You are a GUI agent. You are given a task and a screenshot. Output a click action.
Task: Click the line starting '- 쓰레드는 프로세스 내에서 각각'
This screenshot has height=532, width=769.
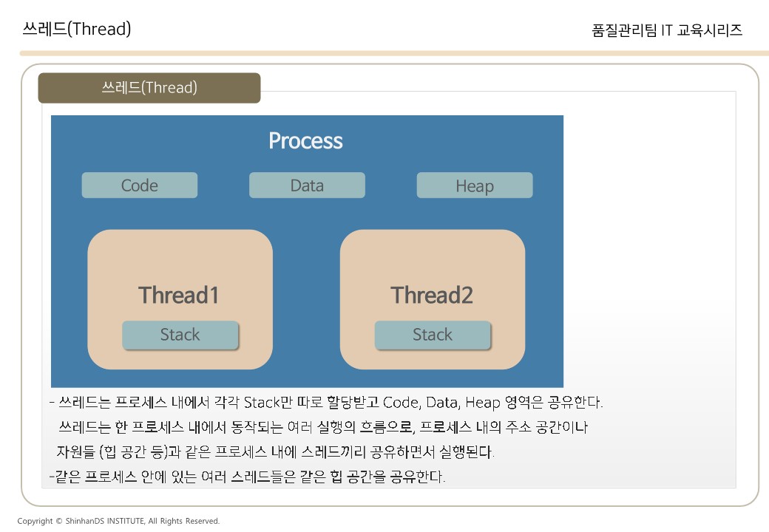(326, 403)
